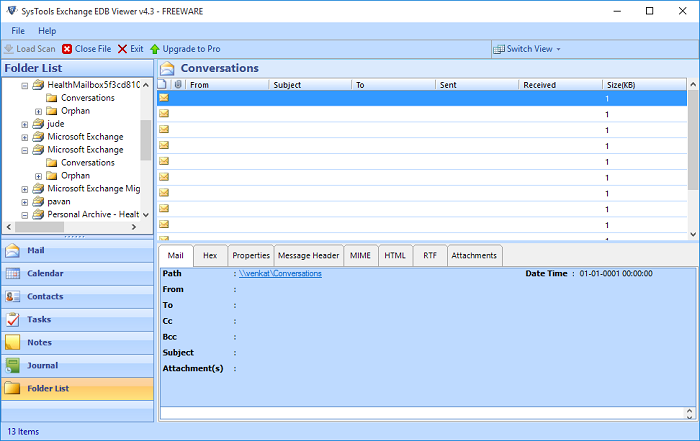Click the page icon column header
The height and width of the screenshot is (441, 700).
click(x=162, y=84)
